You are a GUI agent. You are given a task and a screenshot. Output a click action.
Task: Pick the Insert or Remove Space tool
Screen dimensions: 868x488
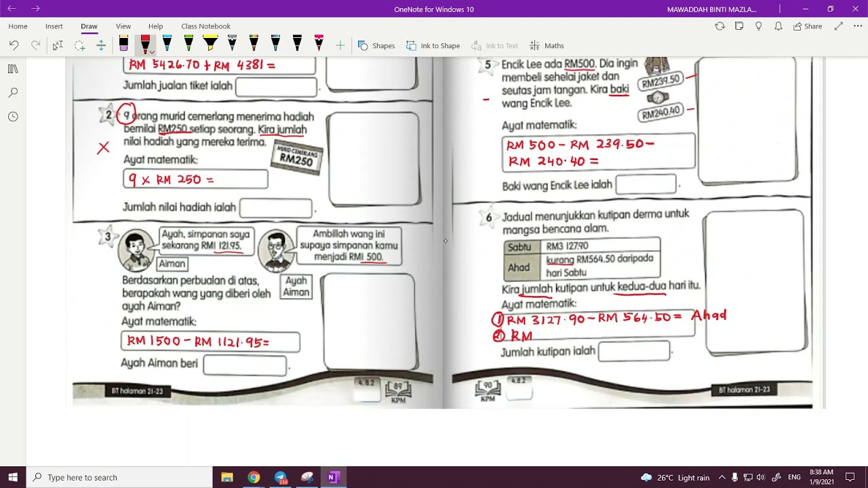point(101,45)
